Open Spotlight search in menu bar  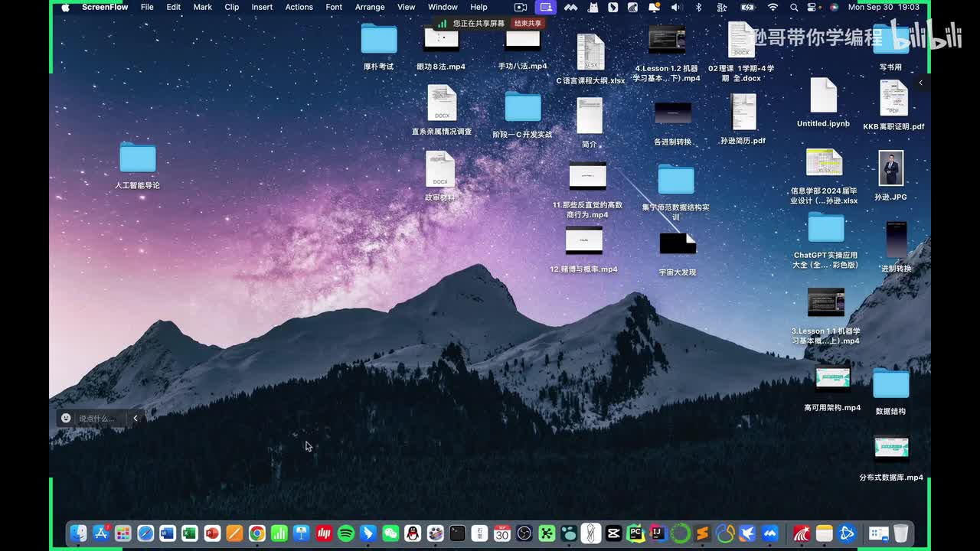[794, 7]
